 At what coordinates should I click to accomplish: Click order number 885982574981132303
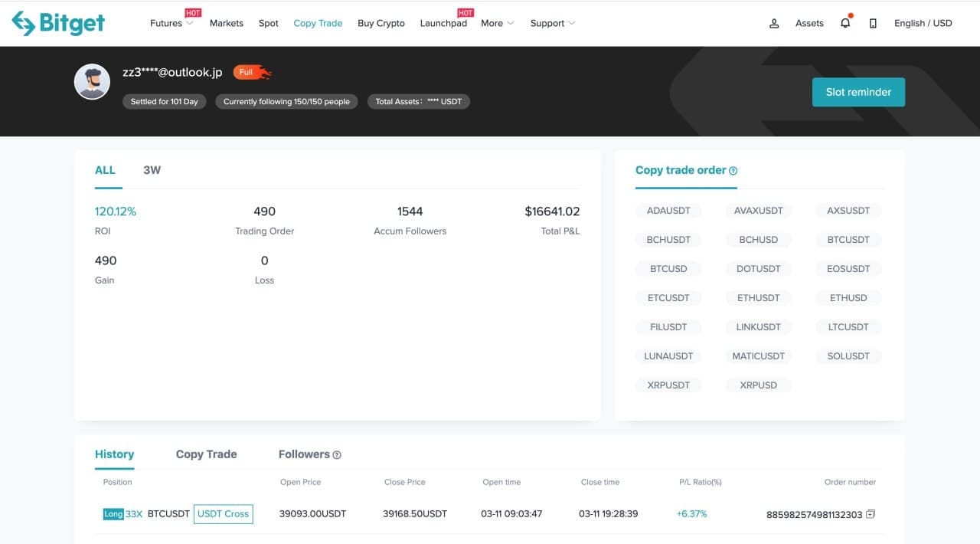click(814, 515)
